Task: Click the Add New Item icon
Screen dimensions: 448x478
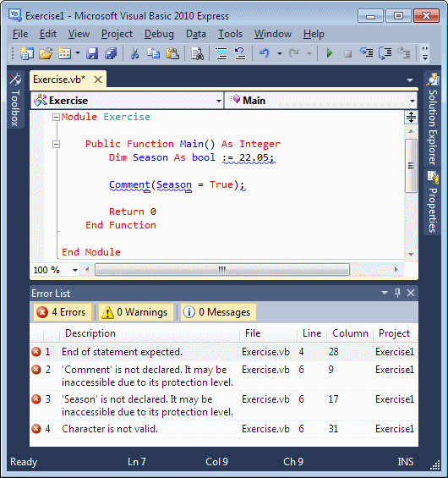Action: pos(64,53)
